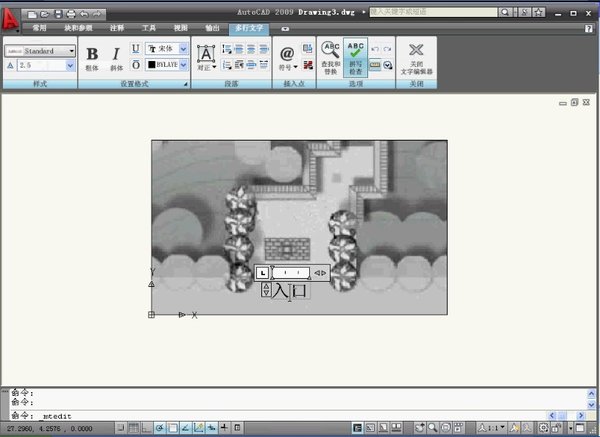Toggle Italic text formatting
Image resolution: width=600 pixels, height=437 pixels.
(x=116, y=55)
